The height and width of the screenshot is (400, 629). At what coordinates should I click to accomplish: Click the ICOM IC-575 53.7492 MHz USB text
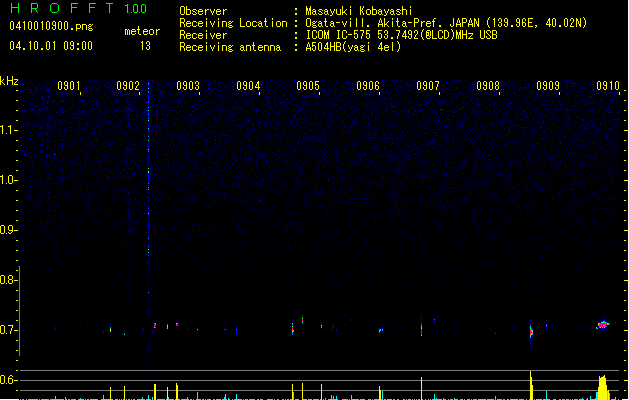pos(402,35)
